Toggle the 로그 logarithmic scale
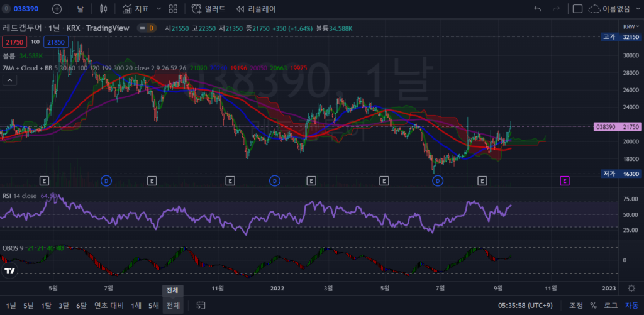 click(611, 305)
